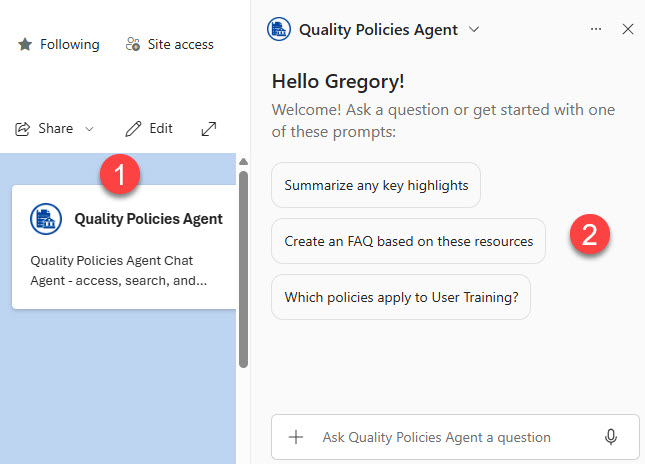Open Site access settings
Viewport: 645px width, 464px height.
click(x=169, y=44)
